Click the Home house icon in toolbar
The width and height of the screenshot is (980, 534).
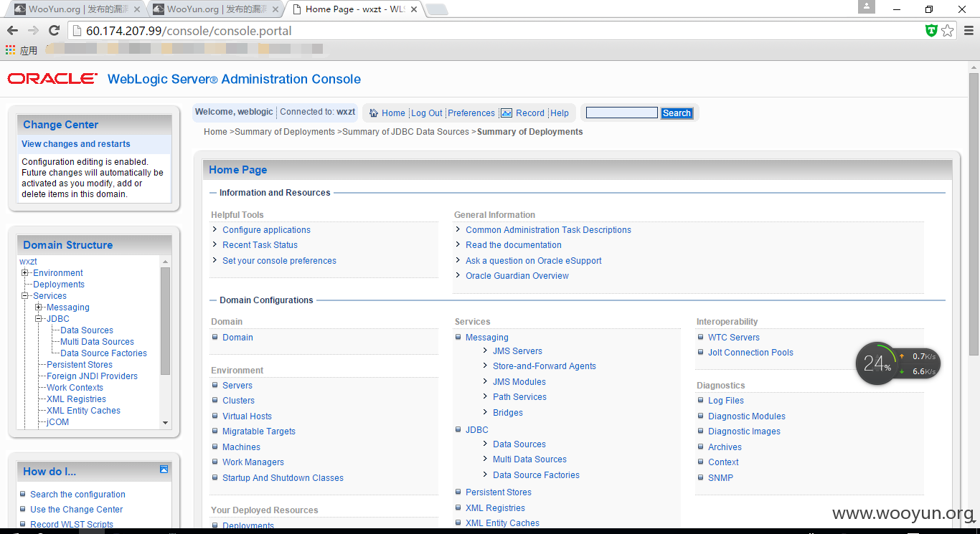click(373, 113)
